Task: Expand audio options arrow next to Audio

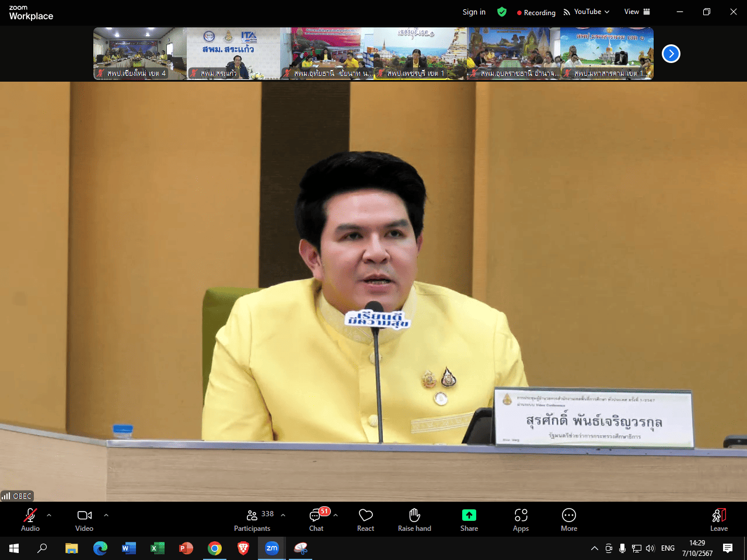Action: (x=49, y=515)
